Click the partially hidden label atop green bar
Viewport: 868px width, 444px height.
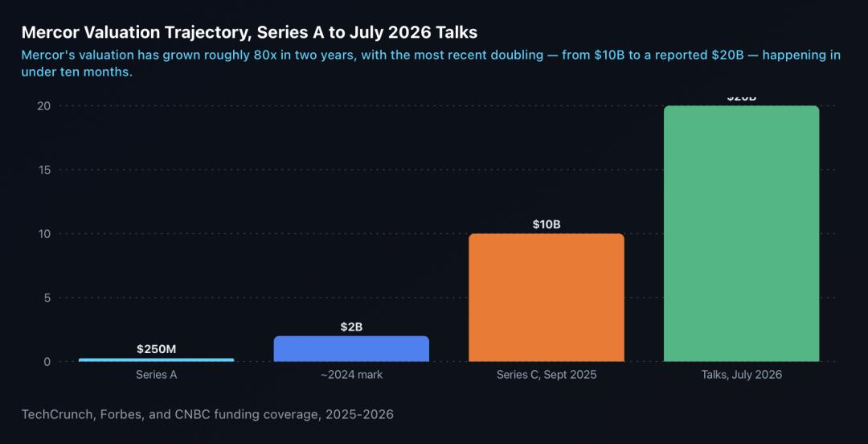(x=741, y=98)
